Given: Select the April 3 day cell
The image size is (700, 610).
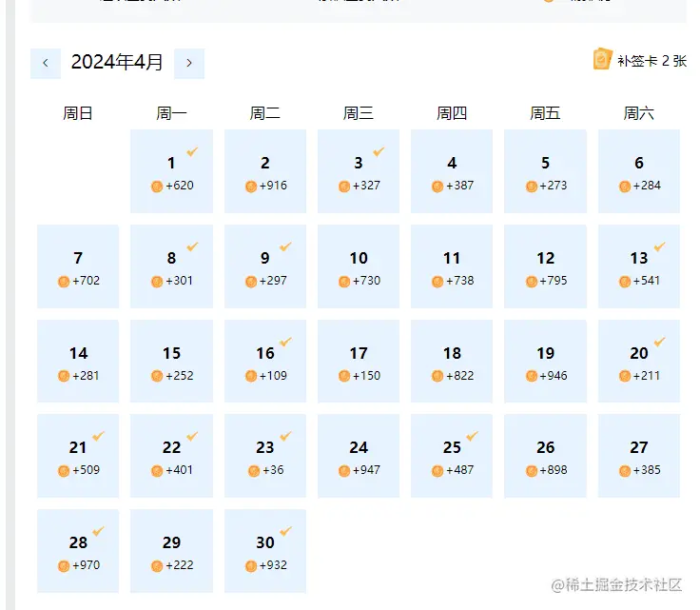Looking at the screenshot, I should (359, 171).
